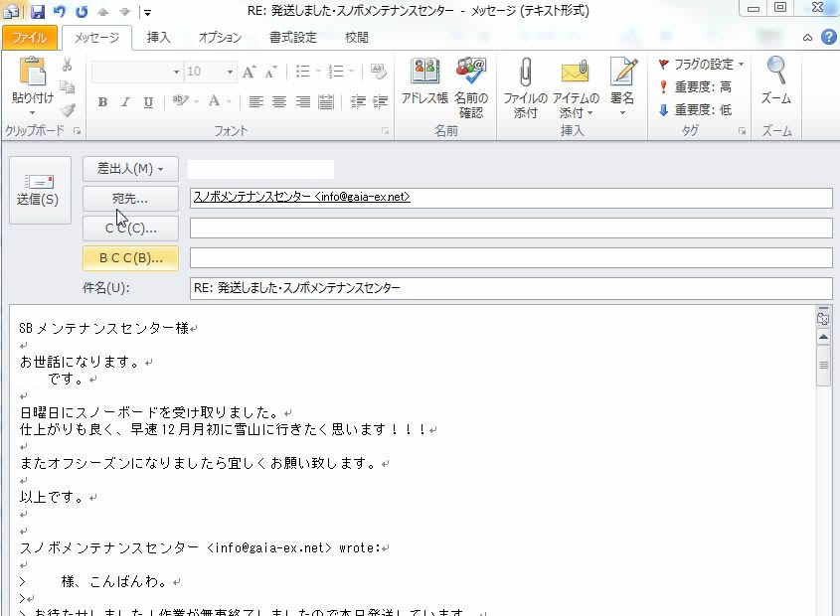Go to the previous item with the up arrow
Image resolution: width=840 pixels, height=616 pixels.
click(103, 12)
